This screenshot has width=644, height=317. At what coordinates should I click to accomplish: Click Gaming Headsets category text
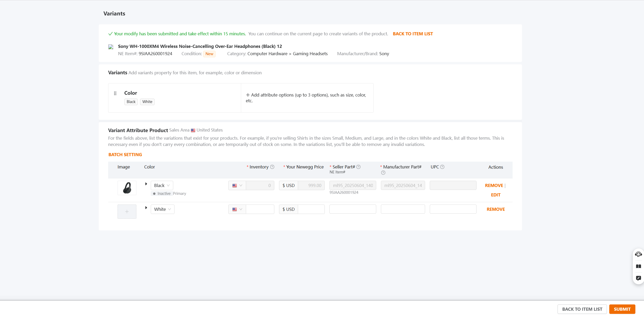click(x=310, y=54)
